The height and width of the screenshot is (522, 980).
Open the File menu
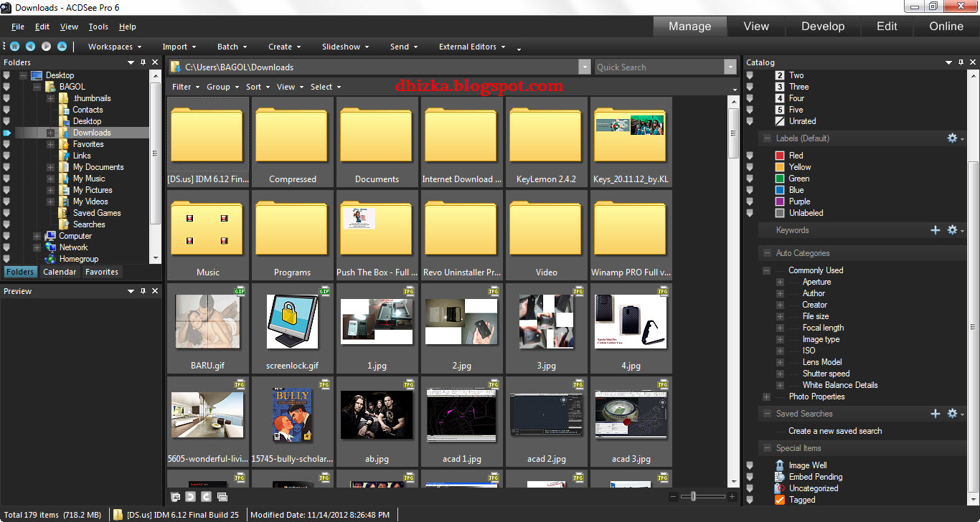point(18,27)
